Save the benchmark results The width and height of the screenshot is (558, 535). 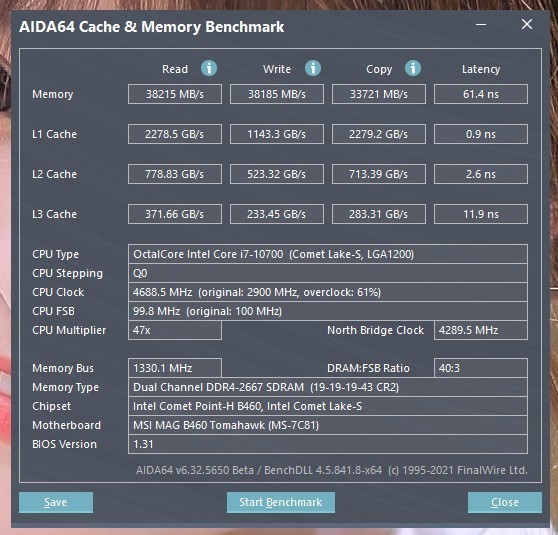[x=56, y=502]
